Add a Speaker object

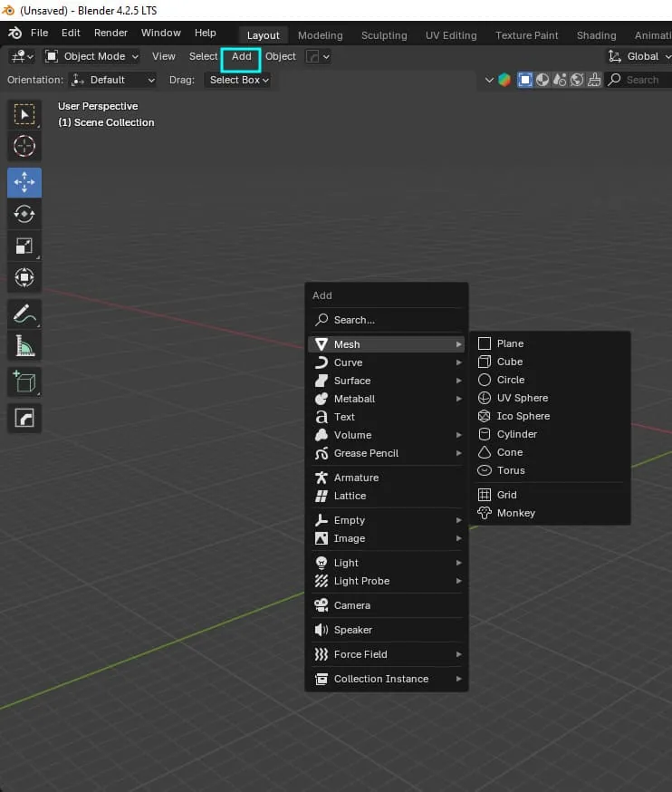(x=386, y=630)
